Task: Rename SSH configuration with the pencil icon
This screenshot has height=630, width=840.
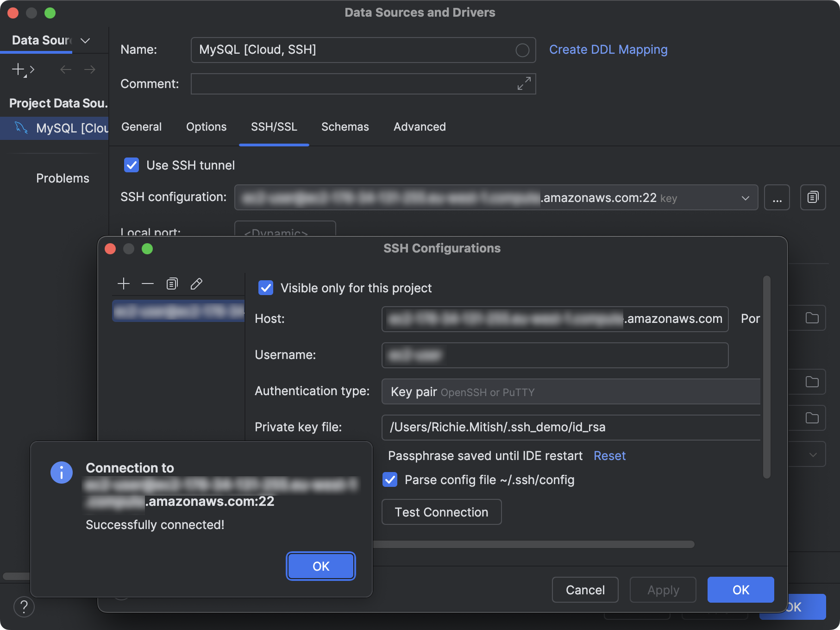Action: (x=196, y=283)
